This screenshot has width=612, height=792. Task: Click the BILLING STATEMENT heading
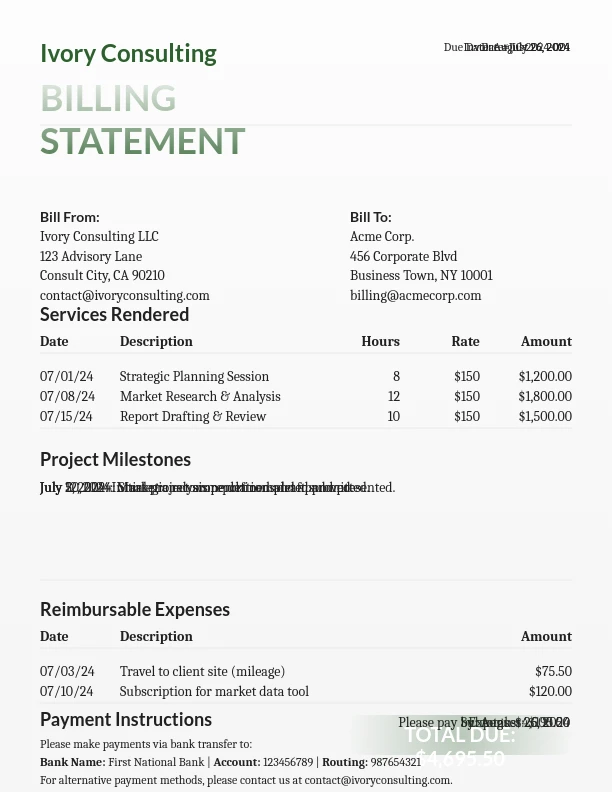(x=142, y=120)
